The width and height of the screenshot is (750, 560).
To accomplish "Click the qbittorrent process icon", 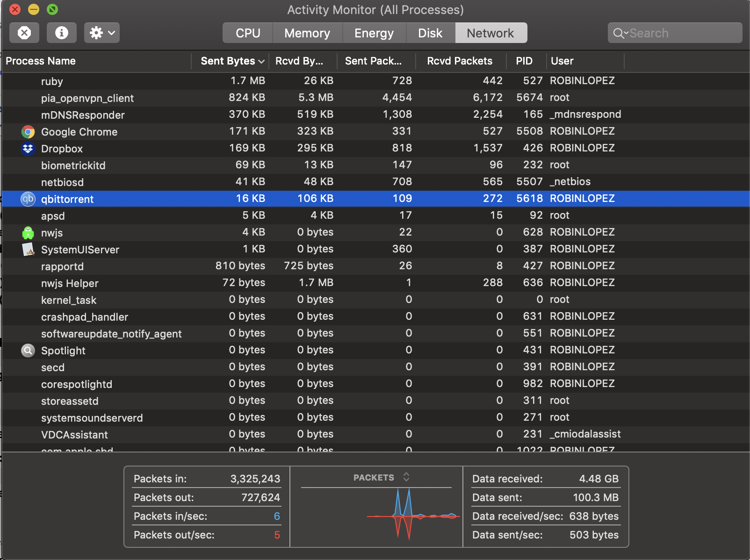I will (x=28, y=199).
